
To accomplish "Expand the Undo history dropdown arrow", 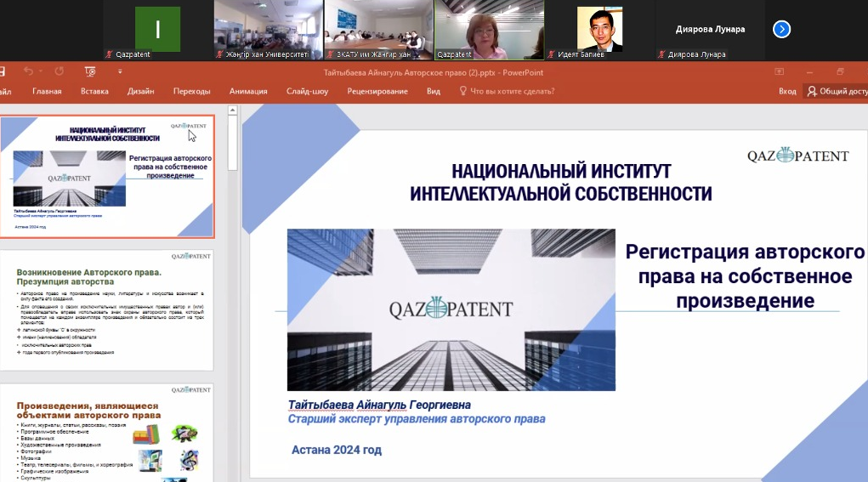I will tap(41, 72).
